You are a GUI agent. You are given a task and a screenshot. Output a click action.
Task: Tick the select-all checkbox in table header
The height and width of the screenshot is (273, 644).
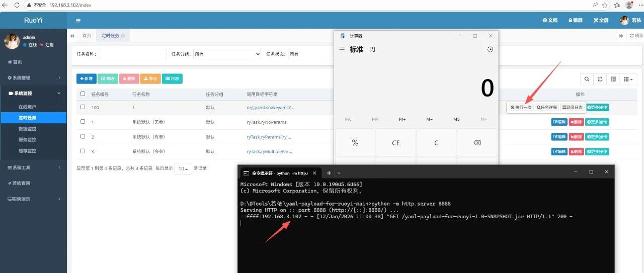point(83,94)
